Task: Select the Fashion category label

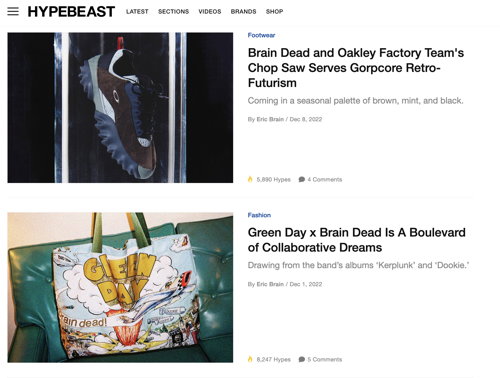Action: pyautogui.click(x=259, y=215)
